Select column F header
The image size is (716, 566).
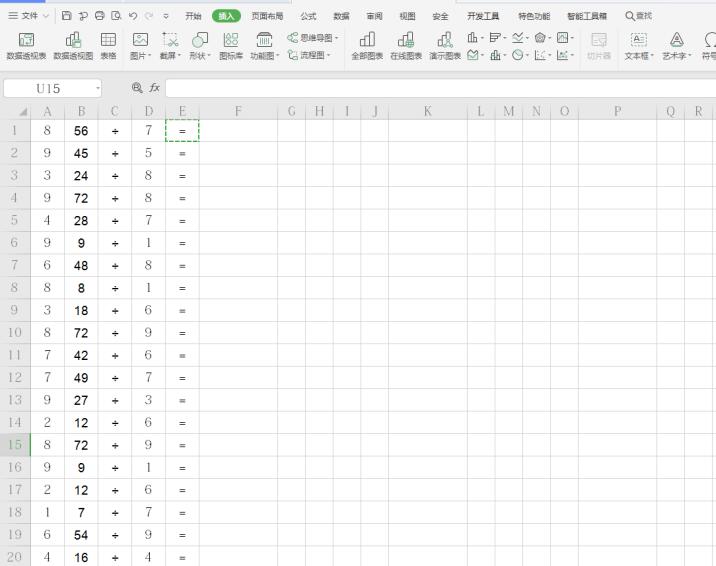tap(238, 111)
